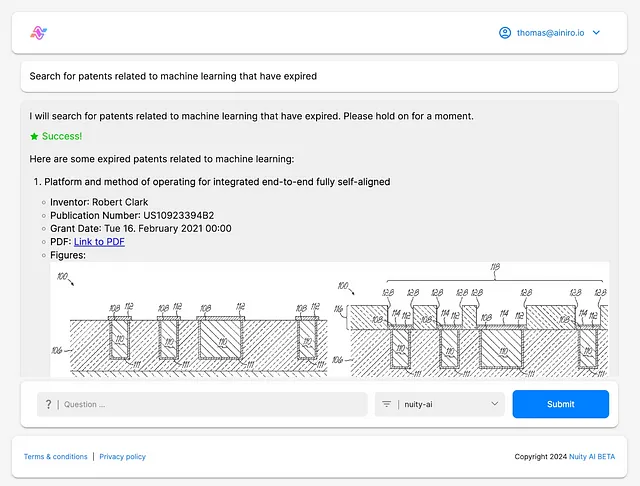The height and width of the screenshot is (486, 640).
Task: Click the filter lines icon
Action: [x=386, y=404]
